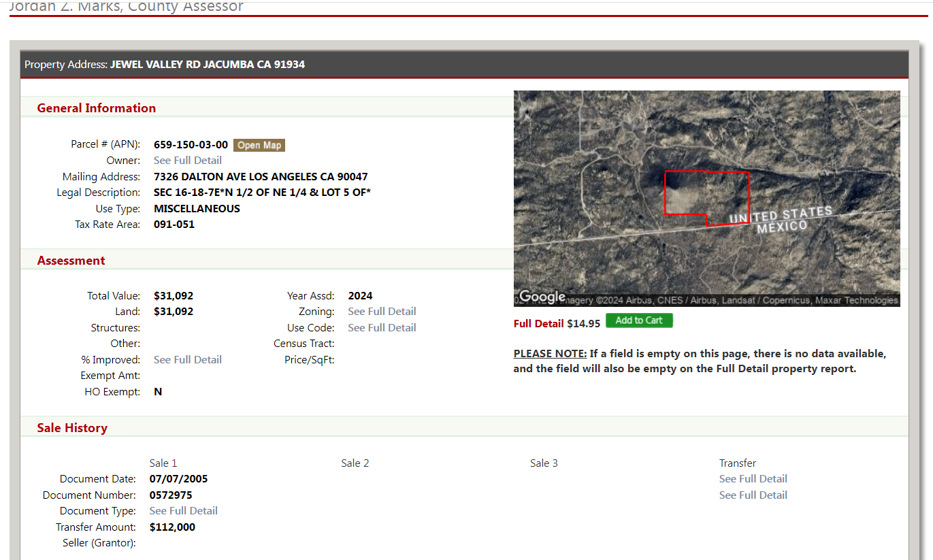Select document number 0572975

click(x=171, y=495)
